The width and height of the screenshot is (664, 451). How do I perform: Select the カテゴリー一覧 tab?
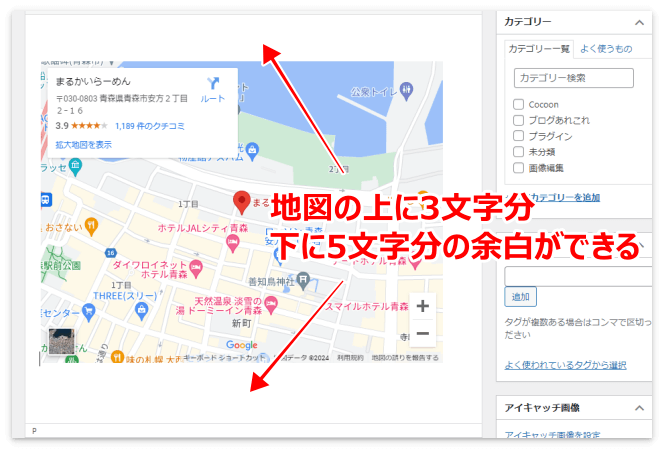coord(539,49)
